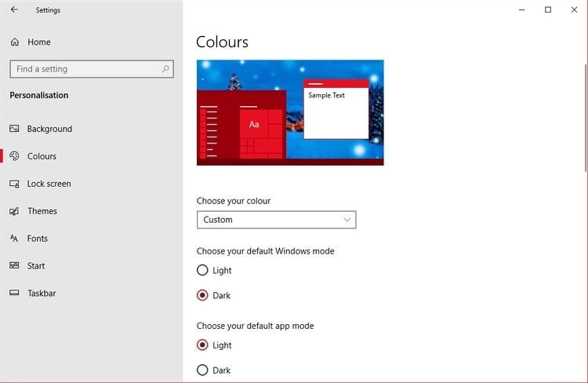Click the Taskbar icon in sidebar
The width and height of the screenshot is (588, 383).
point(14,293)
